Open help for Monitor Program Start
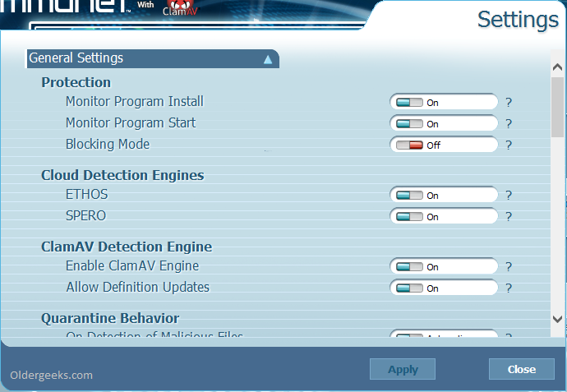 (x=509, y=123)
